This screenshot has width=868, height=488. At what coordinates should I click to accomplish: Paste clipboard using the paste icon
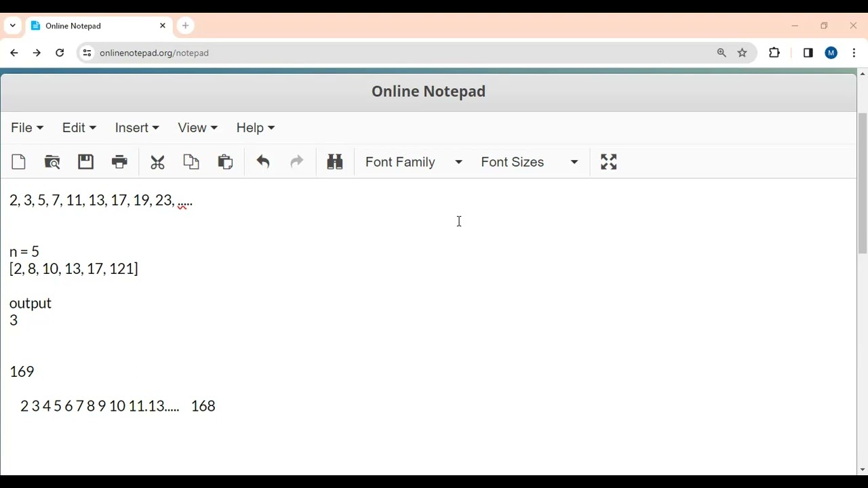[225, 162]
